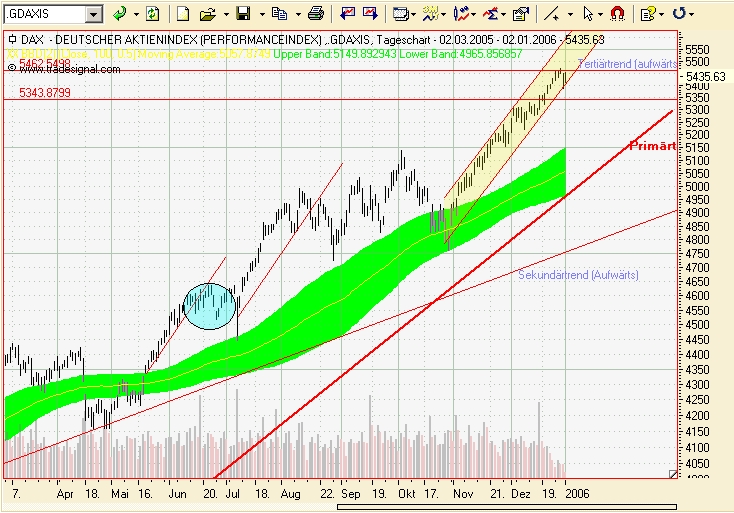Click the 'Lower Band:4965.856857' indicator text
Viewport: 734px width, 513px height.
point(460,54)
